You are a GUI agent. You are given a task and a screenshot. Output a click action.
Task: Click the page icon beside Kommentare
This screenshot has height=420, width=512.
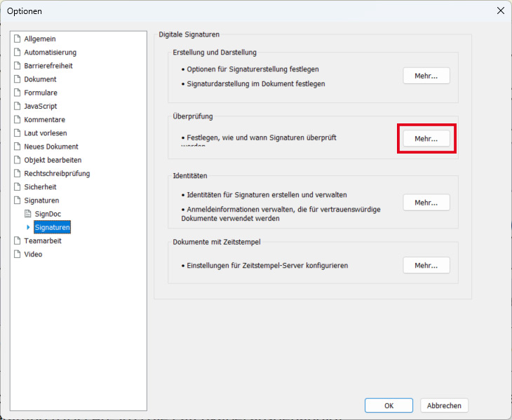pyautogui.click(x=18, y=120)
